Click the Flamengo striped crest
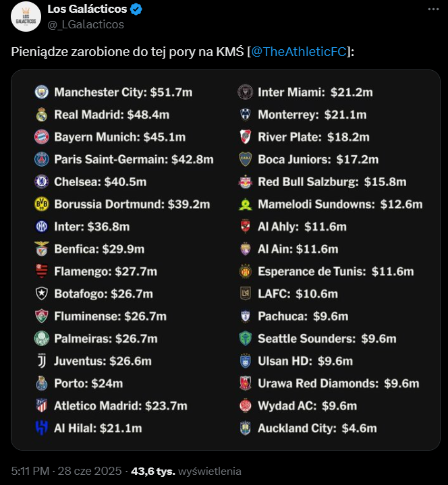The image size is (448, 485). pos(41,271)
